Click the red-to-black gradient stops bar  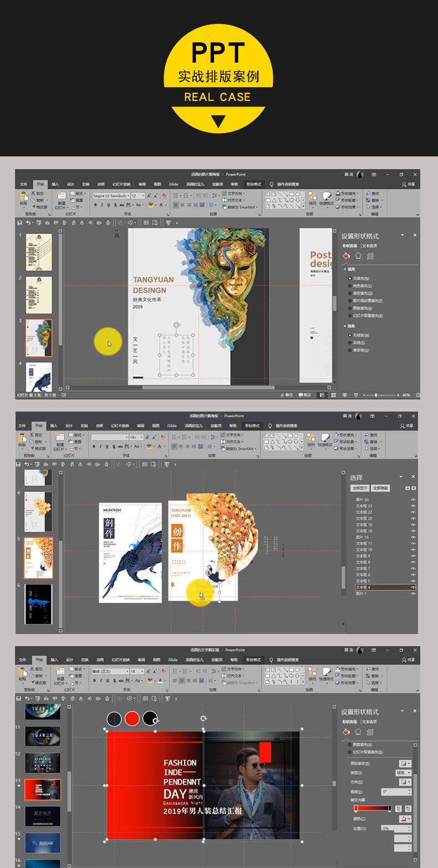point(373,809)
